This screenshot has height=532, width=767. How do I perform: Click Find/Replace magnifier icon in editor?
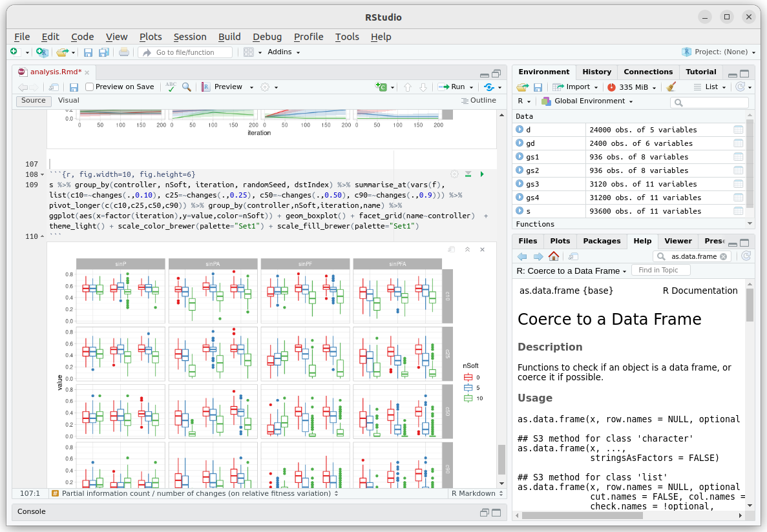(x=186, y=87)
